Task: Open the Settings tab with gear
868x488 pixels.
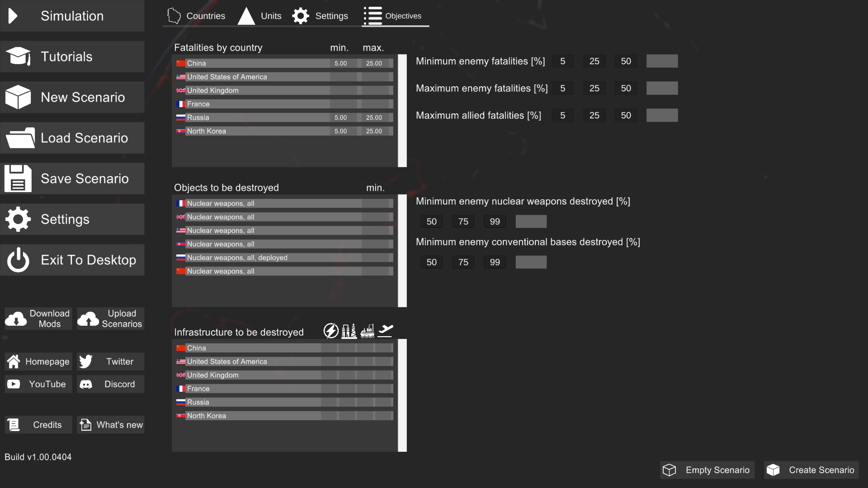Action: pyautogui.click(x=320, y=16)
